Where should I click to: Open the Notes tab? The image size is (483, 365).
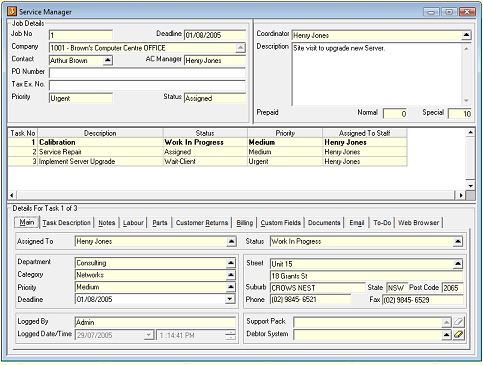coord(107,223)
